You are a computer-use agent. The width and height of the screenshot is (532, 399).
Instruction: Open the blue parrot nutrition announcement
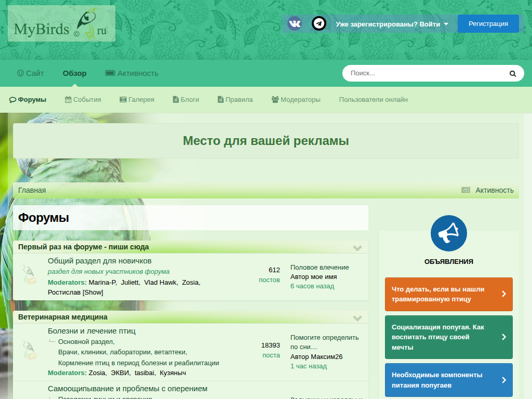click(448, 380)
